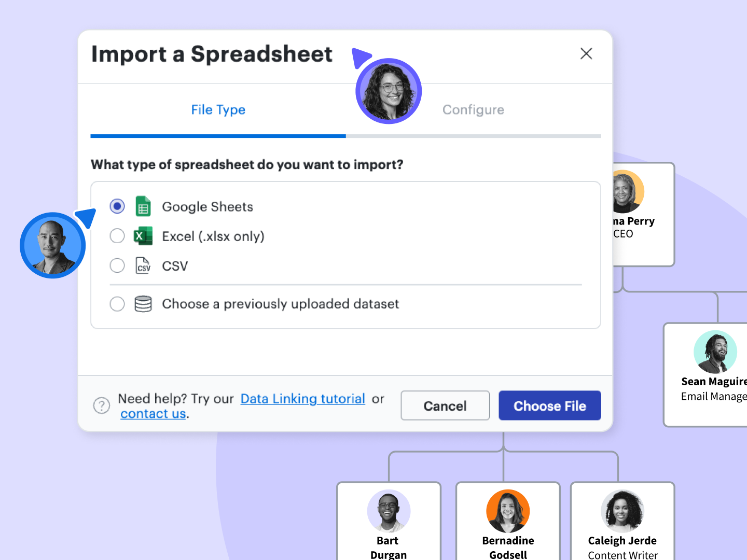Click the Excel file icon
The width and height of the screenshot is (747, 560).
click(x=143, y=236)
